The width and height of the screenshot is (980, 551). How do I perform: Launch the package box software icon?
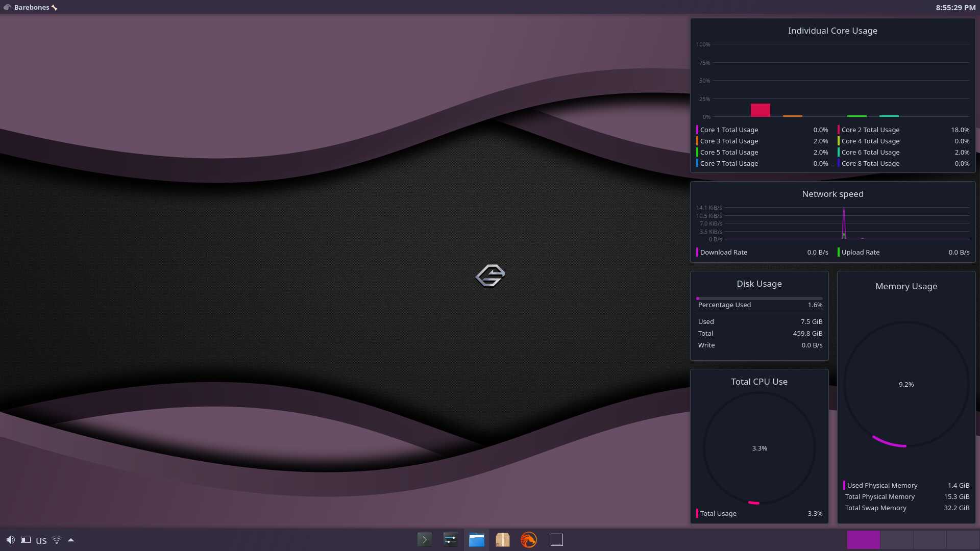click(503, 540)
